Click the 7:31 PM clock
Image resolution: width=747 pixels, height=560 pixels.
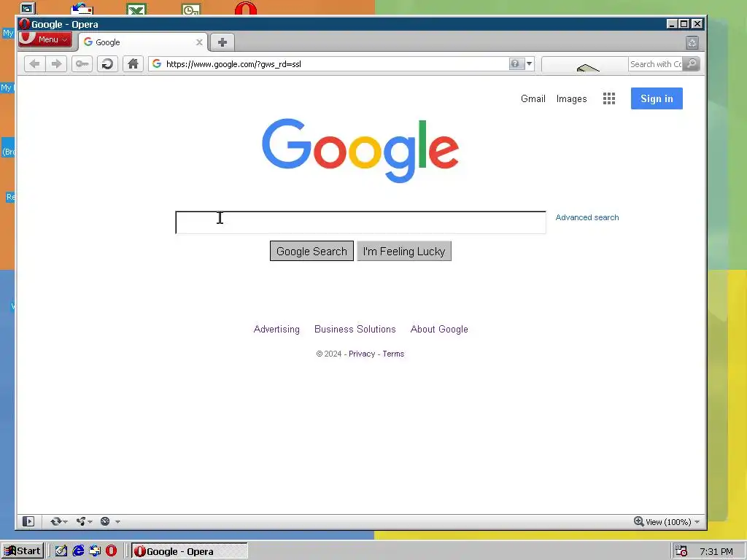coord(716,551)
